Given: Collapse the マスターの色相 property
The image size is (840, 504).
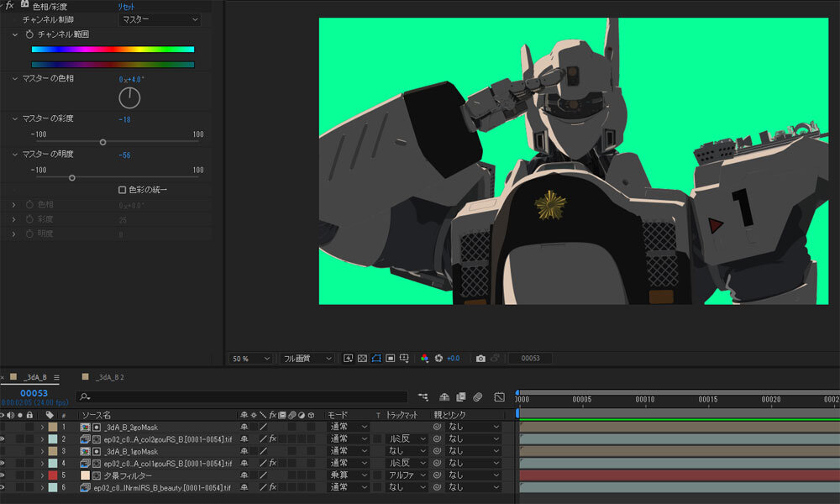Looking at the screenshot, I should (14, 78).
